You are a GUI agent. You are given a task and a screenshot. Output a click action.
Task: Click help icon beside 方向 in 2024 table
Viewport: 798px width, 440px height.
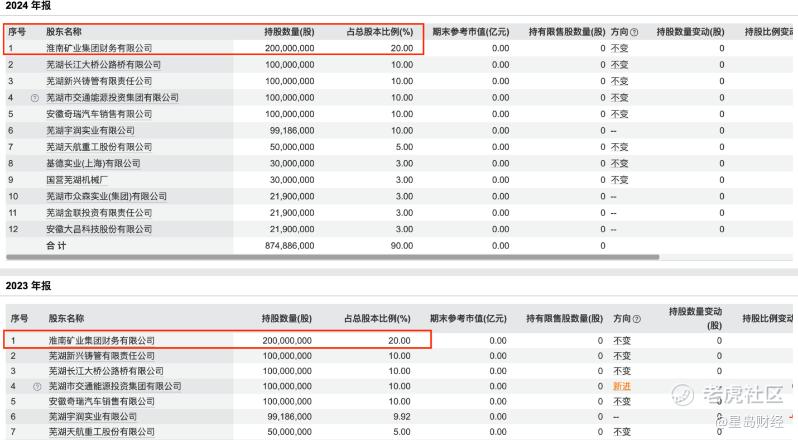click(x=634, y=32)
